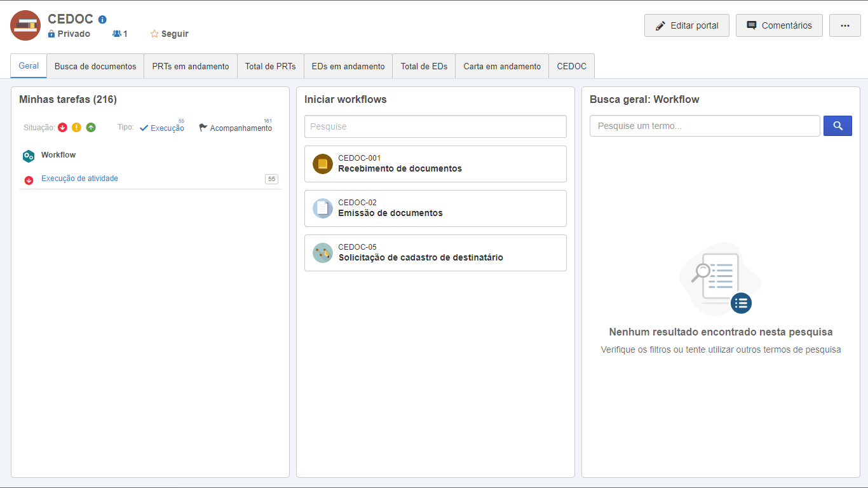Switch to the Total de PRTs tab

click(271, 66)
